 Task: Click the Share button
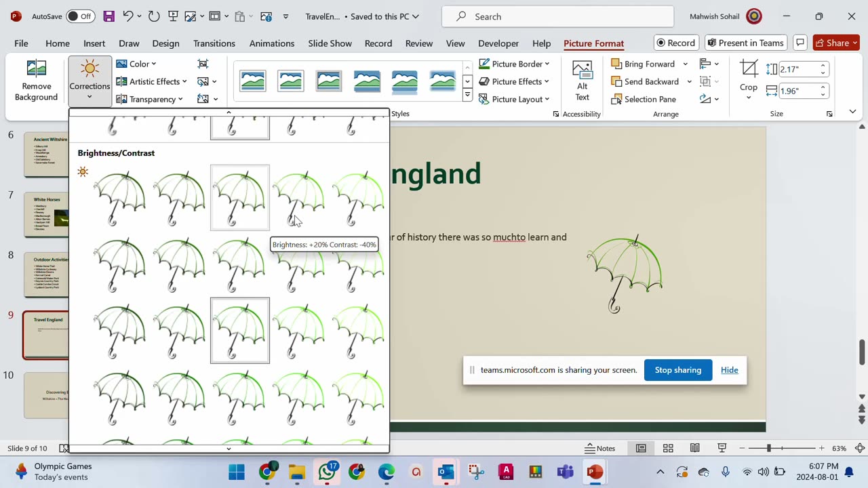point(836,43)
